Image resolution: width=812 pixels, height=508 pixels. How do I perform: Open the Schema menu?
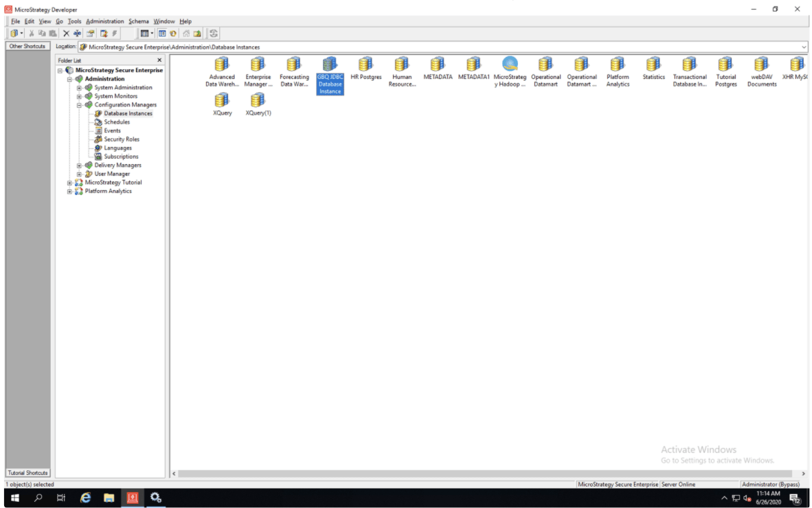click(138, 21)
